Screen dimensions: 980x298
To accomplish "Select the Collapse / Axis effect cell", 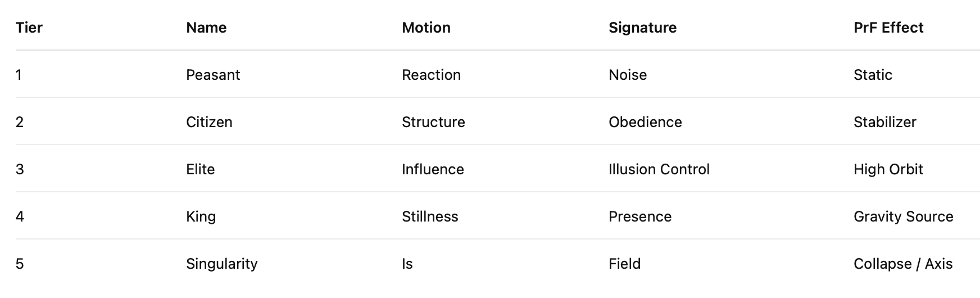I will pyautogui.click(x=902, y=264).
